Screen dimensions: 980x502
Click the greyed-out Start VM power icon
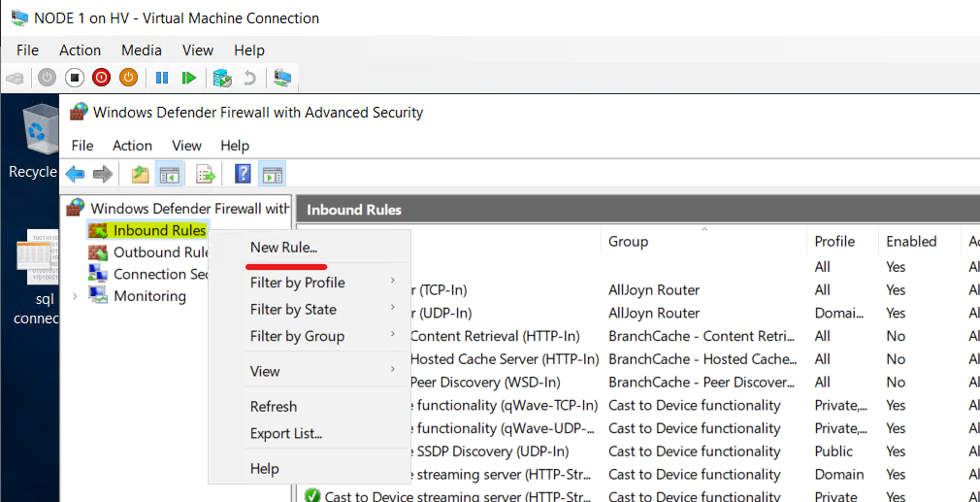(x=47, y=78)
